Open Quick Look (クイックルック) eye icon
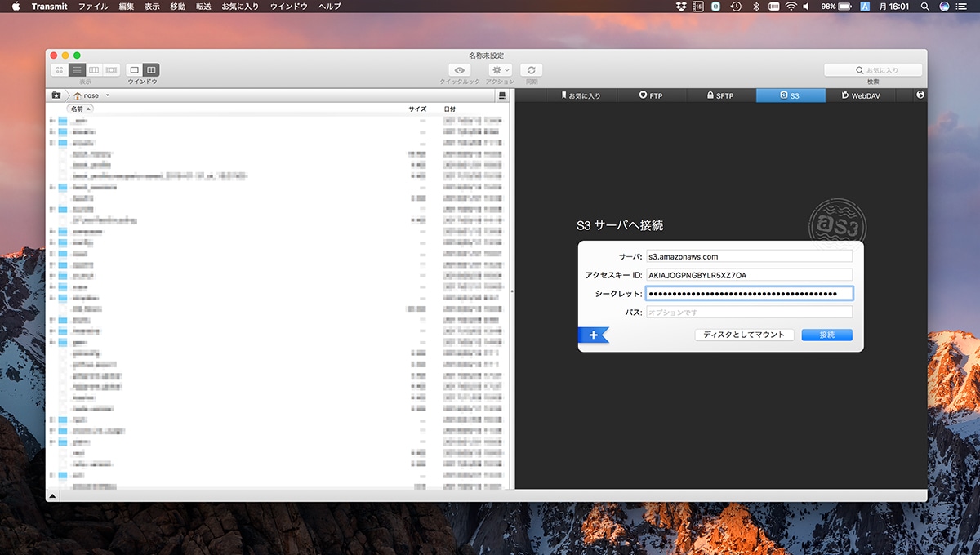This screenshot has height=555, width=980. pyautogui.click(x=460, y=70)
